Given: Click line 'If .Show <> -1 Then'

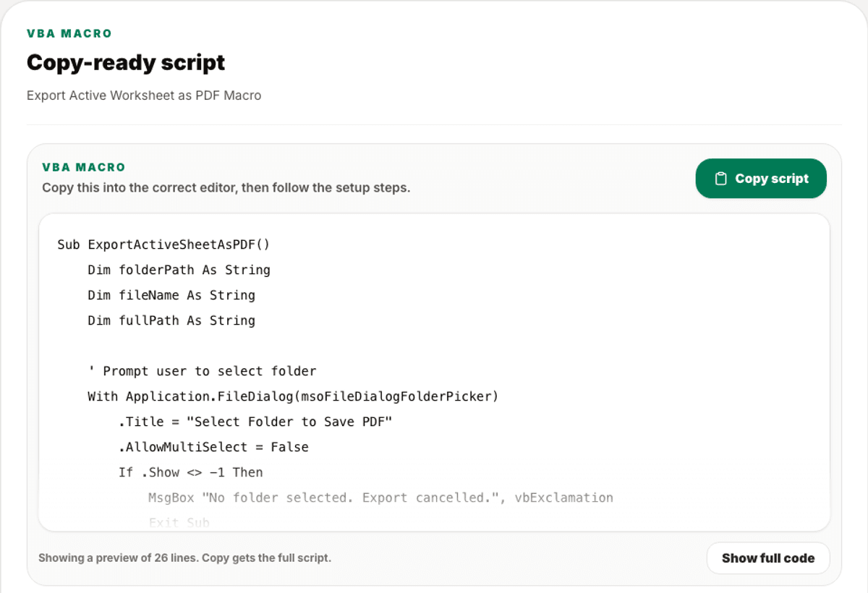Looking at the screenshot, I should coord(191,472).
